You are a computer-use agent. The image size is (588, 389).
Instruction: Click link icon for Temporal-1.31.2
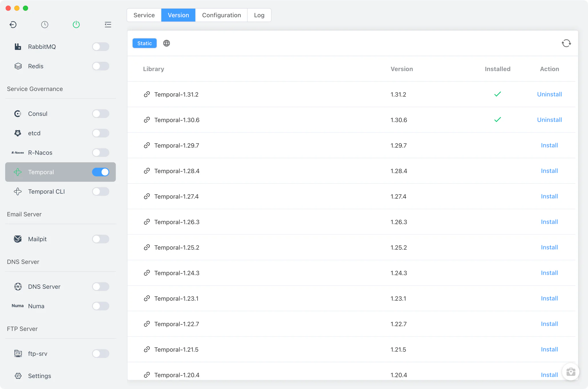click(147, 94)
